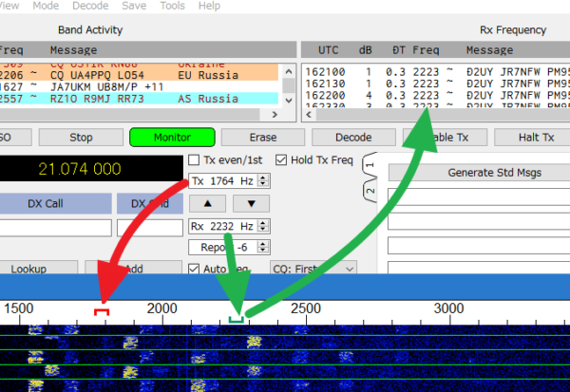
Task: Open the Decode menu
Action: click(90, 6)
